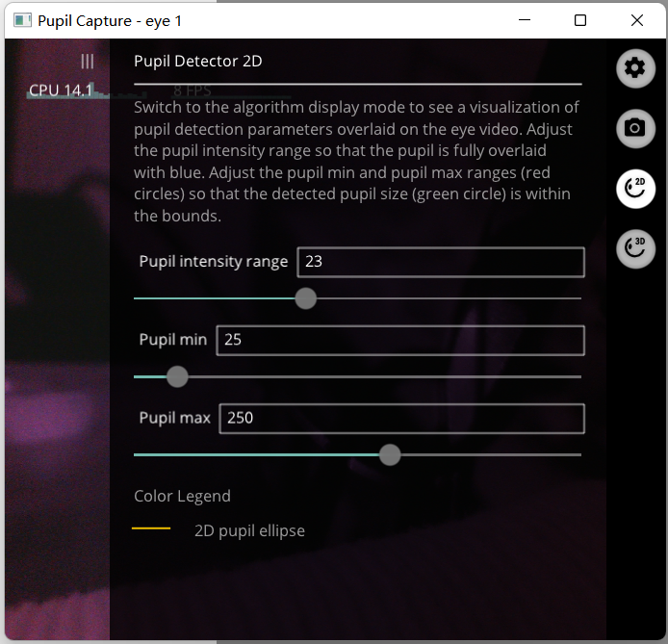
Task: Click the Pupil Capture app icon in title bar
Action: click(x=22, y=20)
